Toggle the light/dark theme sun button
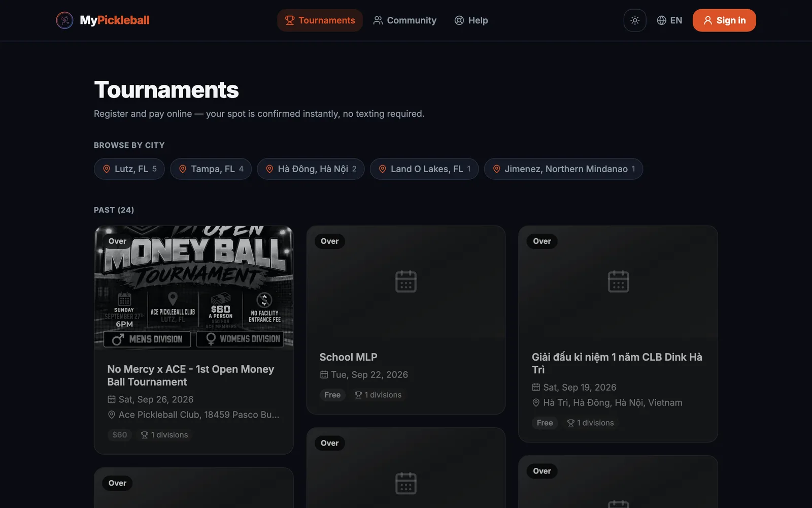This screenshot has width=812, height=508. click(x=635, y=20)
